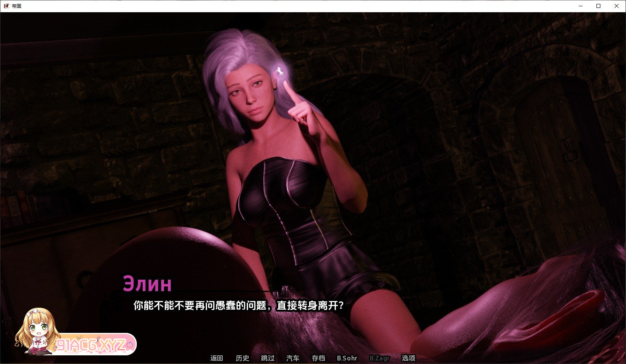The height and width of the screenshot is (364, 626).
Task: Click the 帝国 window title text
Action: pos(17,6)
